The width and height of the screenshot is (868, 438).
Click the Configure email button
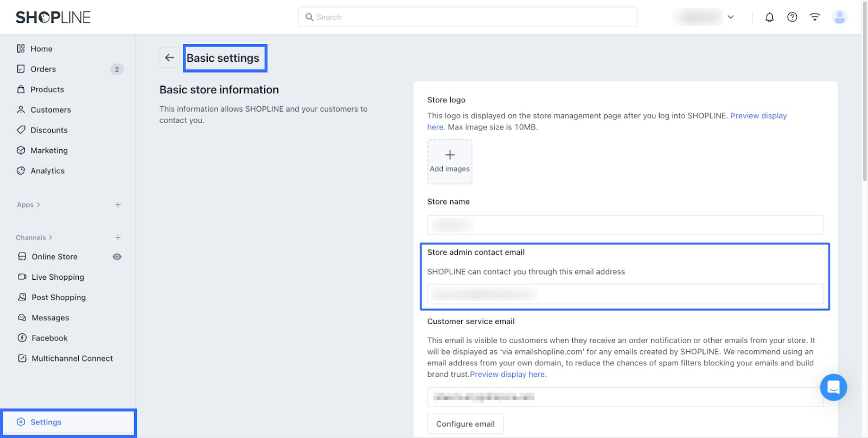coord(465,424)
